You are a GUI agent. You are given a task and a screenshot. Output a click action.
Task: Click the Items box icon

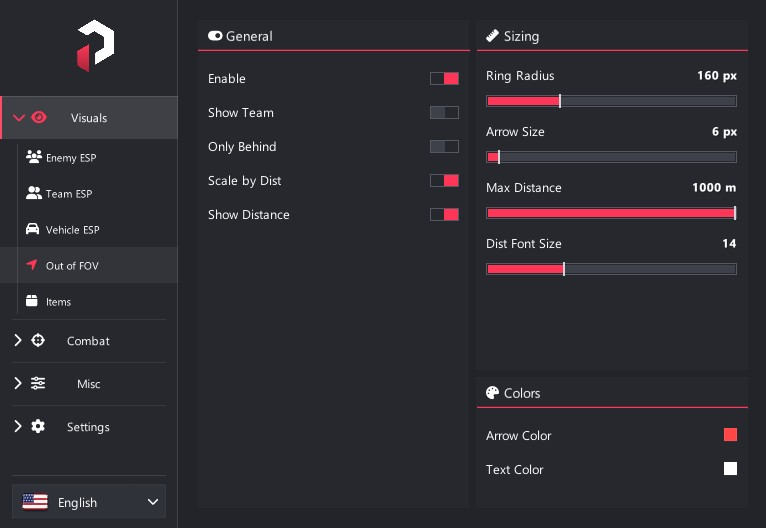(32, 300)
